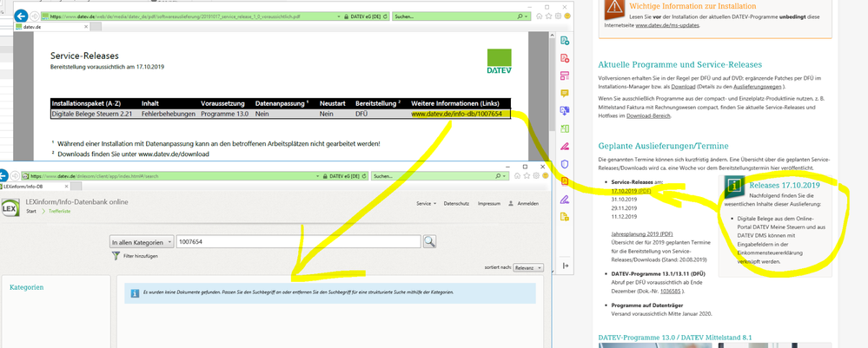Click the smiley feedback icon in PDF browser window
Viewport: 868px width, 348px height.
pyautogui.click(x=567, y=16)
